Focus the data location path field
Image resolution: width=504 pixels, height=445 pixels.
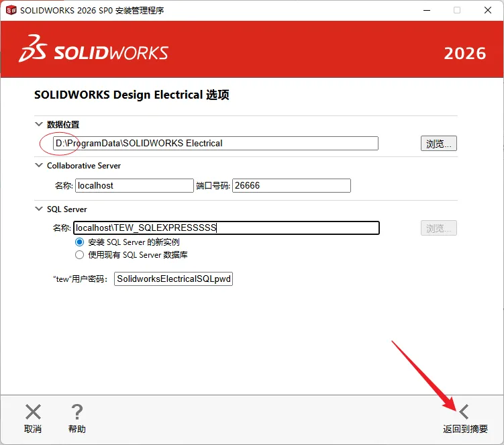215,144
